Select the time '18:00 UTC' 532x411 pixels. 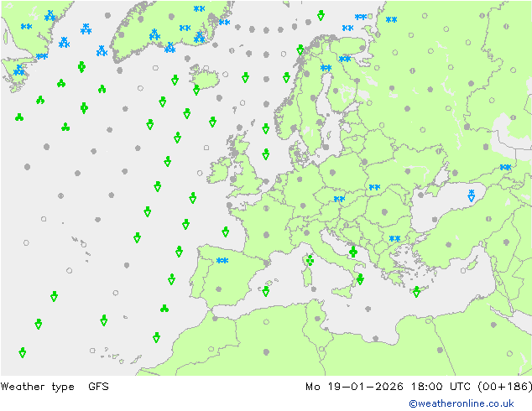(x=441, y=387)
